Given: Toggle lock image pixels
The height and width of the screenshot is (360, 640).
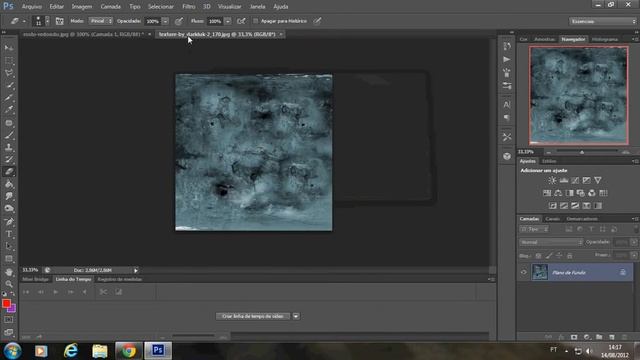Looking at the screenshot, I should tap(549, 256).
